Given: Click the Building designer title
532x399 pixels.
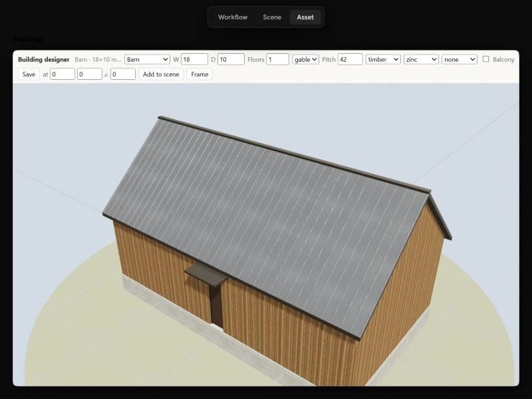Looking at the screenshot, I should pyautogui.click(x=43, y=59).
